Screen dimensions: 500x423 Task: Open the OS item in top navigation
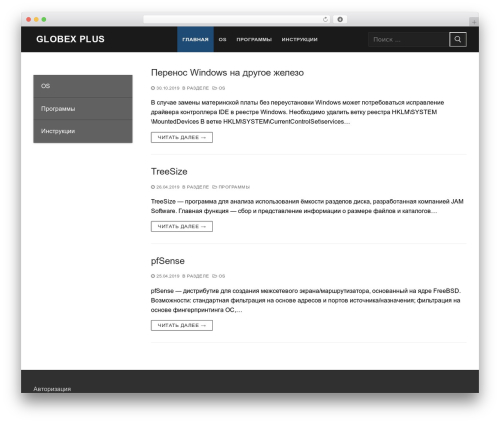222,39
